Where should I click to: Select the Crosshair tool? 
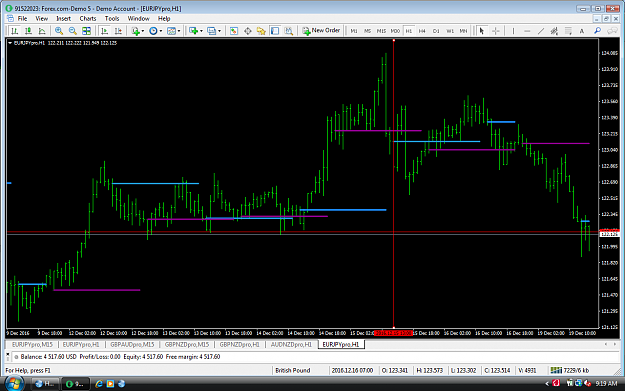495,31
